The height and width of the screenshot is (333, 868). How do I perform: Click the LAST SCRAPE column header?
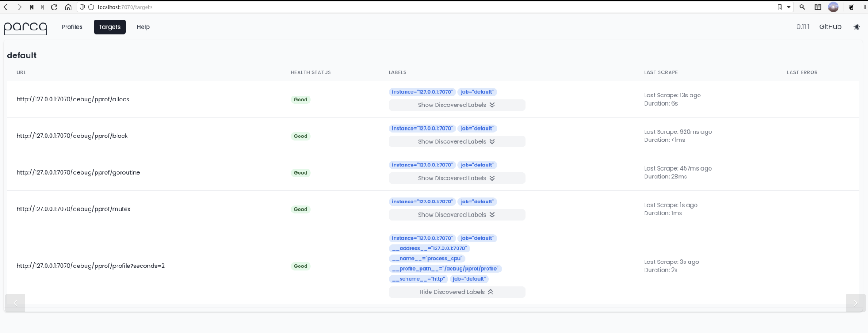click(x=661, y=72)
